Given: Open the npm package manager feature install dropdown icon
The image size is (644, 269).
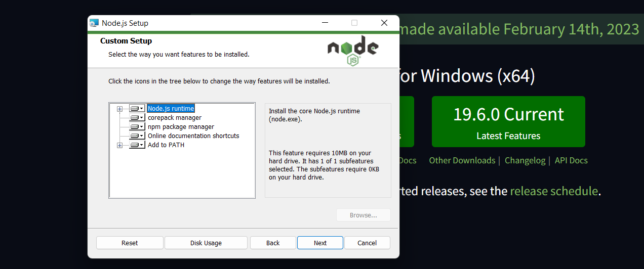Looking at the screenshot, I should tap(137, 126).
